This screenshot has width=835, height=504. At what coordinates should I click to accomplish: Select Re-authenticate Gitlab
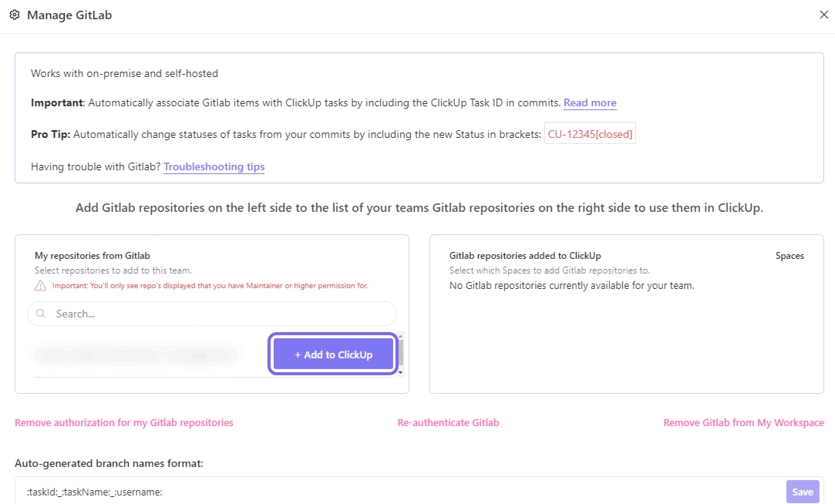point(448,422)
